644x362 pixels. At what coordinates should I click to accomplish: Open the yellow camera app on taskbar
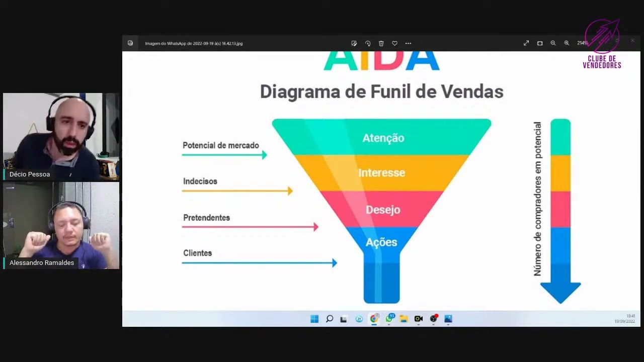pyautogui.click(x=419, y=319)
